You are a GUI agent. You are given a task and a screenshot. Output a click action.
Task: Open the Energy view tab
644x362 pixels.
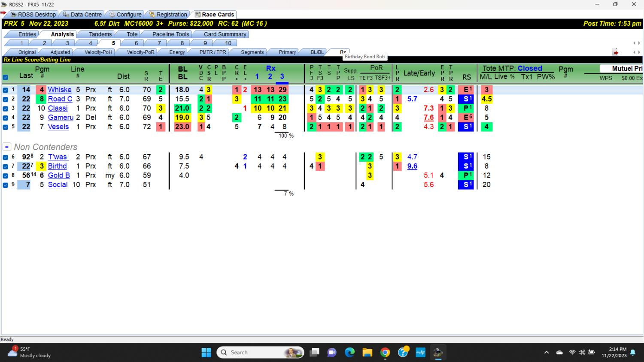[x=177, y=52]
